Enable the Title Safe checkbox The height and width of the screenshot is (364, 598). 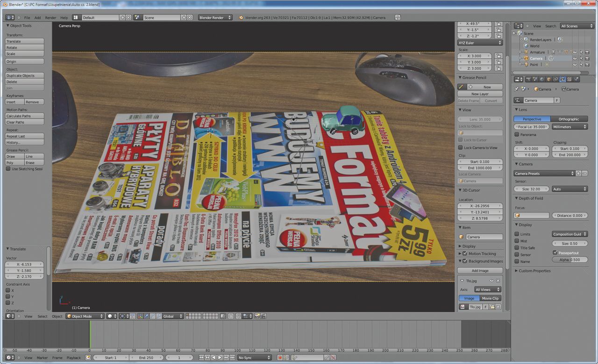click(x=517, y=248)
